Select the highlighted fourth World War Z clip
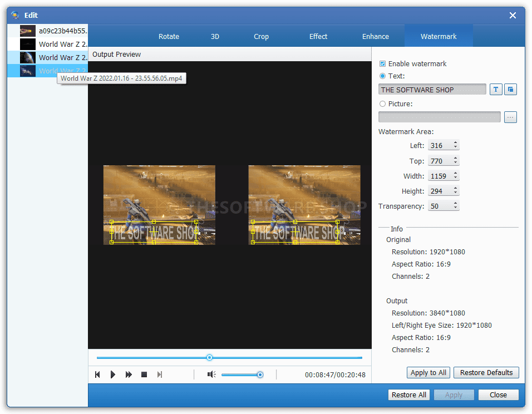The width and height of the screenshot is (532, 414). (x=47, y=71)
